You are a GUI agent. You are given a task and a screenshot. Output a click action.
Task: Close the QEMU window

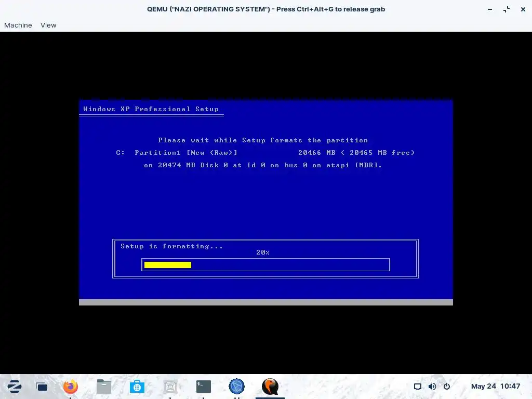tap(523, 9)
